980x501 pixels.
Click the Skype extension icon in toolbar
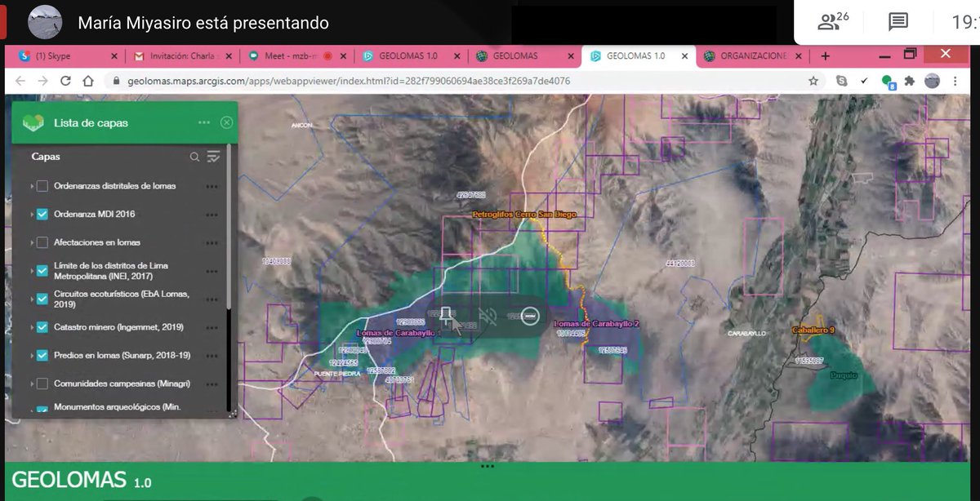[x=842, y=81]
